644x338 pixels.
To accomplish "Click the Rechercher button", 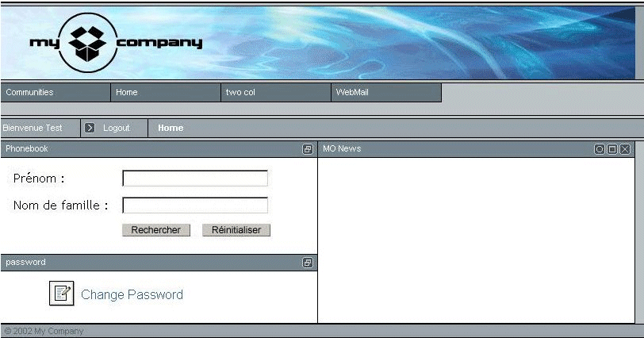I will (156, 230).
